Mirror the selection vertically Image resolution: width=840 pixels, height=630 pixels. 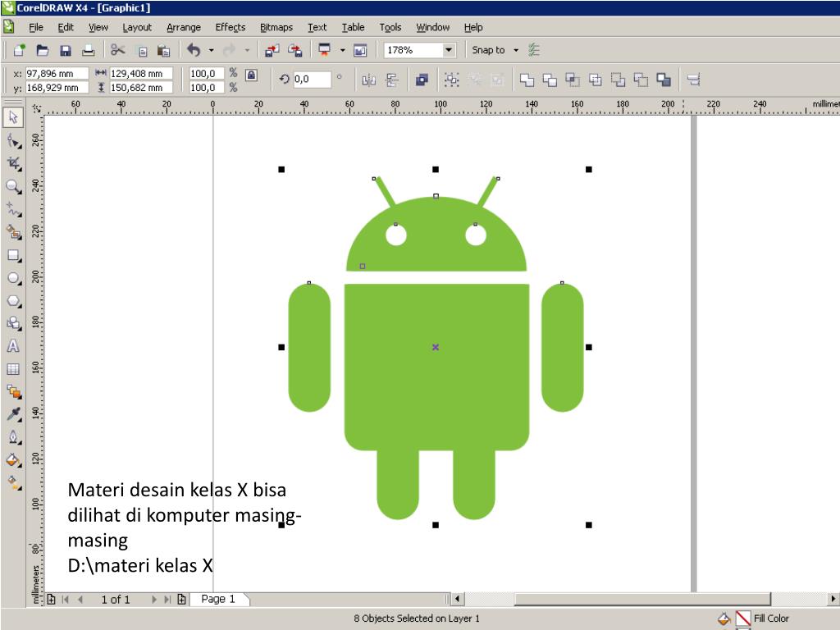click(x=392, y=80)
